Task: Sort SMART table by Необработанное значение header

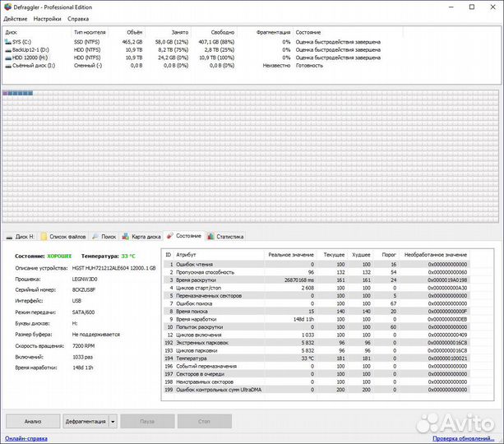Action: pos(435,255)
